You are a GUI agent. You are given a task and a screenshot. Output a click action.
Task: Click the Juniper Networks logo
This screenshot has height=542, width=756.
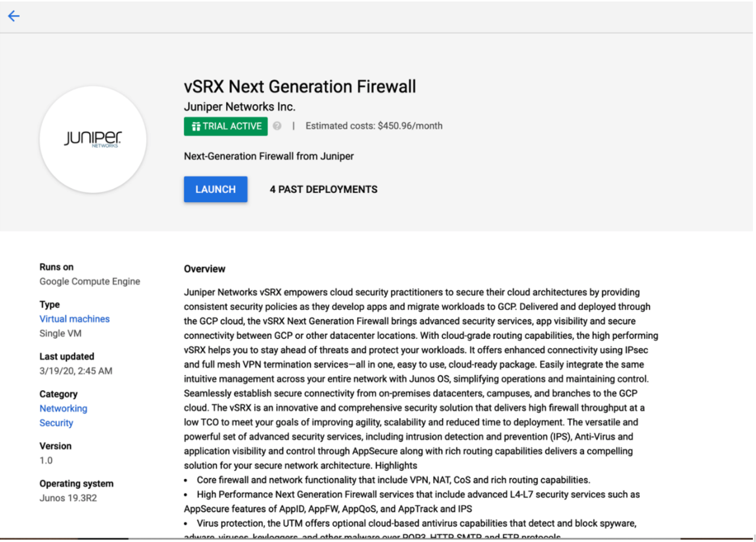[93, 139]
